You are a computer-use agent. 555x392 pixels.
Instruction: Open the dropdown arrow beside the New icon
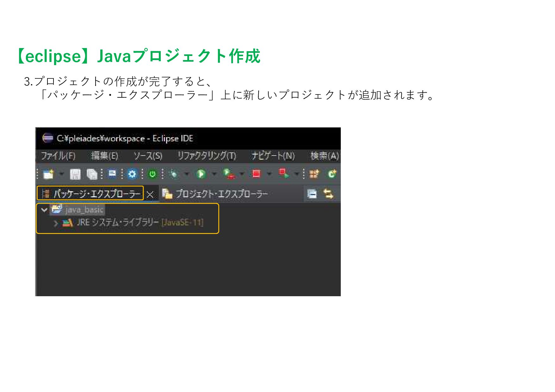[62, 174]
